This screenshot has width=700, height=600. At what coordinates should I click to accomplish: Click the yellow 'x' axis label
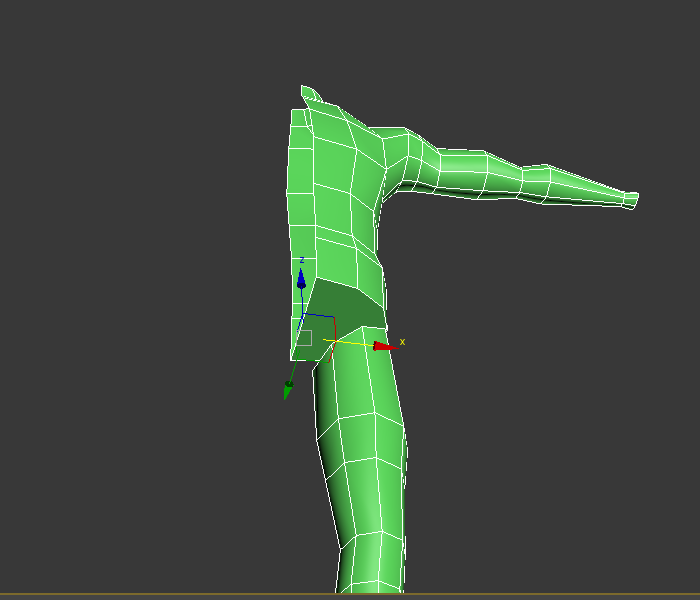tap(402, 342)
